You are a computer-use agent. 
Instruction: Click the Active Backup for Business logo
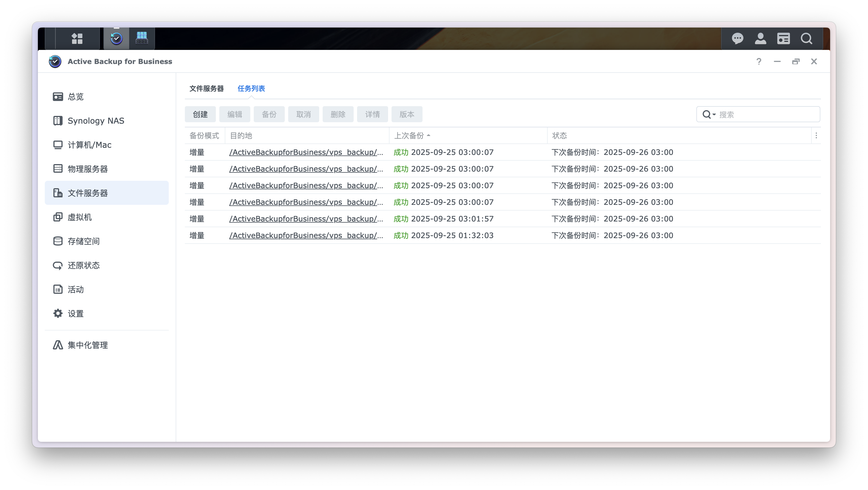(x=55, y=61)
